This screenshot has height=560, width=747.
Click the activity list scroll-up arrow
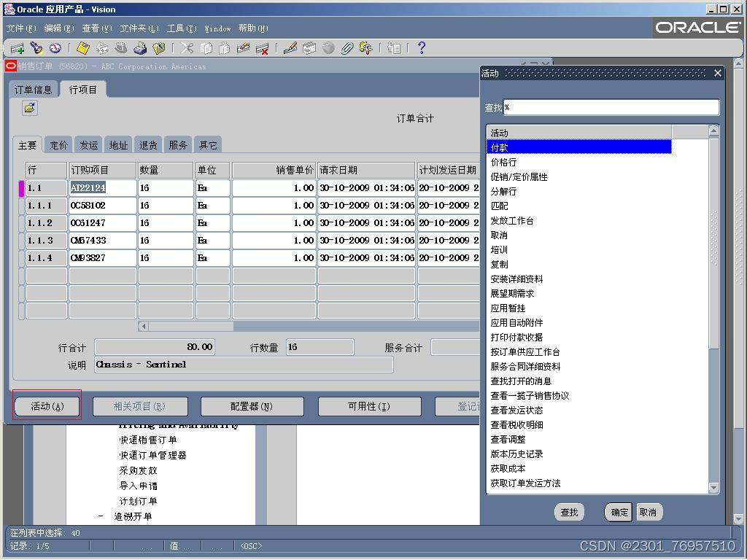point(713,131)
